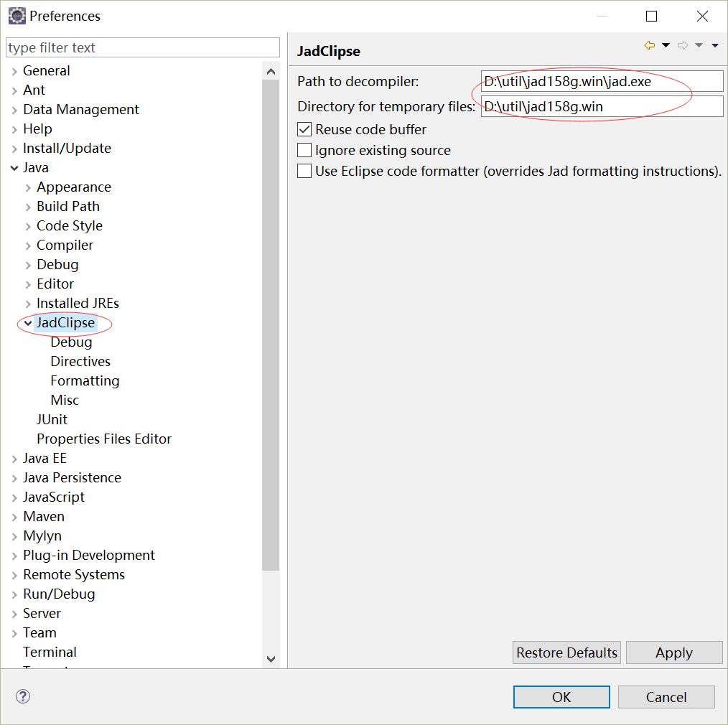Image resolution: width=728 pixels, height=725 pixels.
Task: Expand the Team tree node
Action: coord(14,634)
